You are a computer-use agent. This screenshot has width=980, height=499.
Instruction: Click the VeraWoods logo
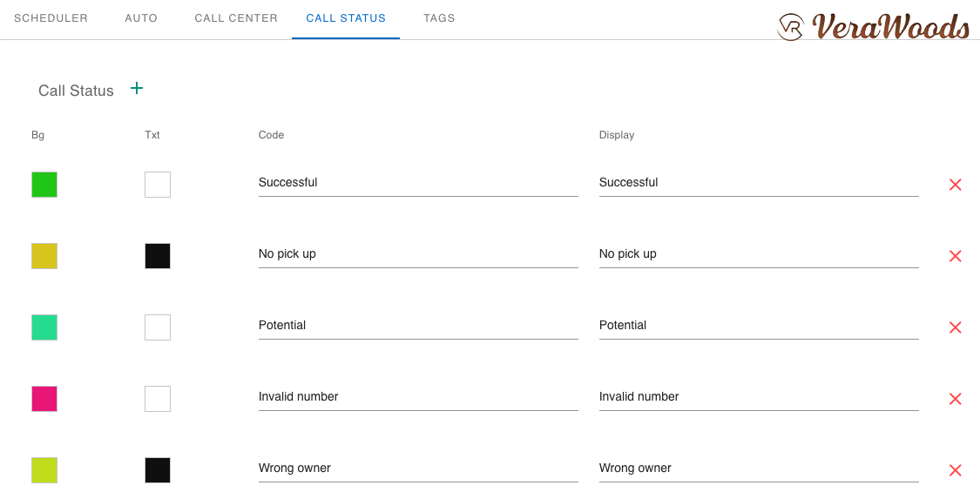874,26
